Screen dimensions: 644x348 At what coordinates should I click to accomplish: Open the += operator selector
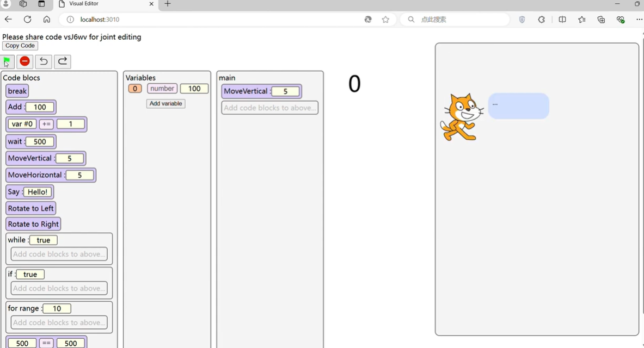46,124
